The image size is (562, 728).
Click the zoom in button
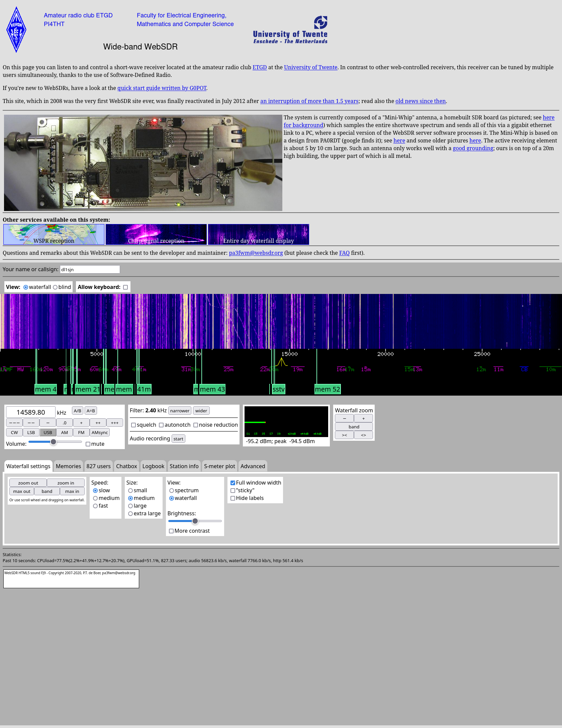click(x=66, y=483)
